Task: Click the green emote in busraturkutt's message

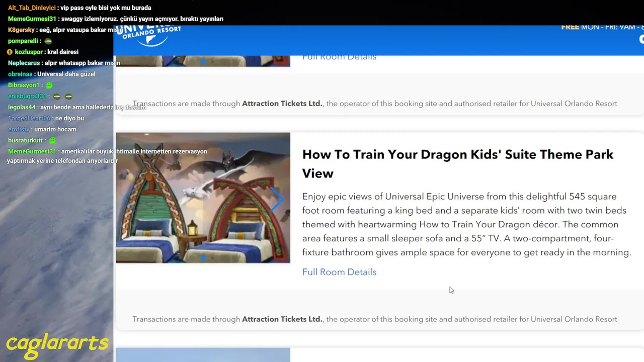Action: point(52,141)
